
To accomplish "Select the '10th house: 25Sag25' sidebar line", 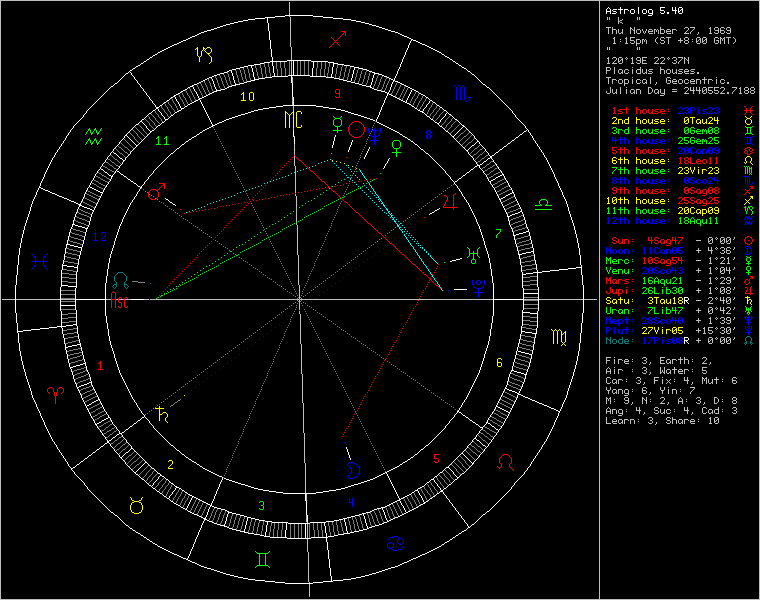I will click(x=665, y=200).
